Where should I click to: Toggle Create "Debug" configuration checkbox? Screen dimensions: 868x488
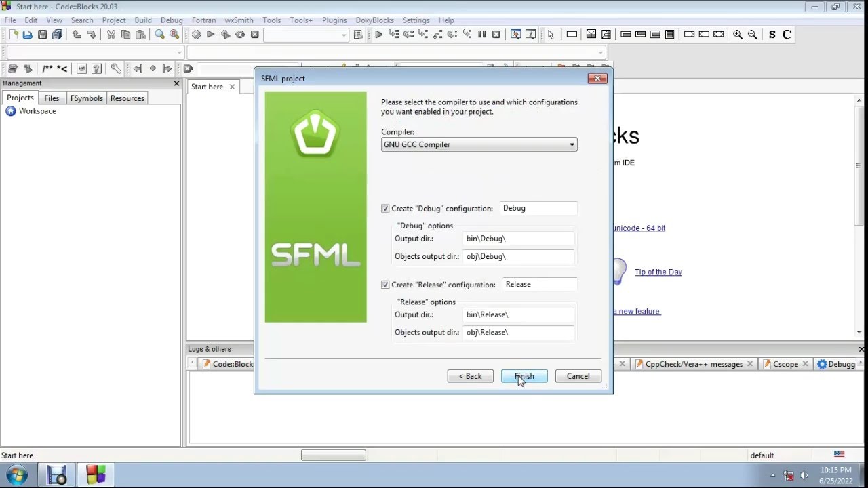pos(385,209)
